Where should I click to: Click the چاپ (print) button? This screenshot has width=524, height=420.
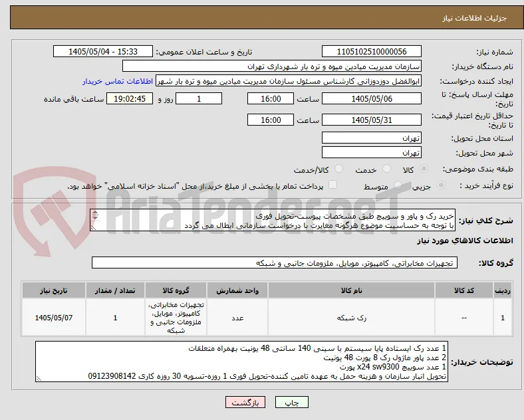click(x=291, y=403)
